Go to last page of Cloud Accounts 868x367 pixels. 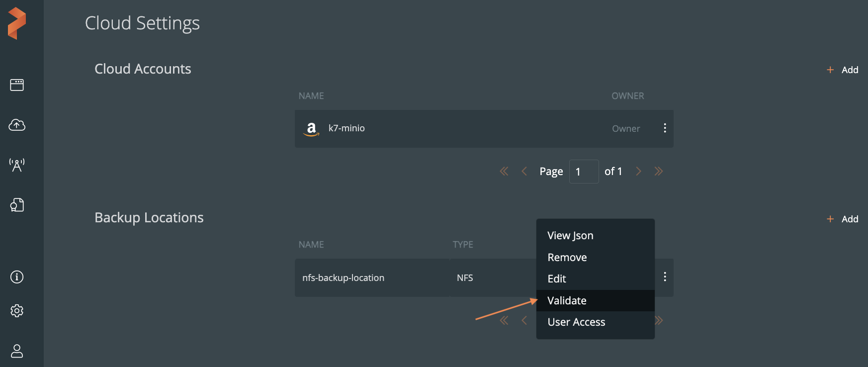[659, 172]
